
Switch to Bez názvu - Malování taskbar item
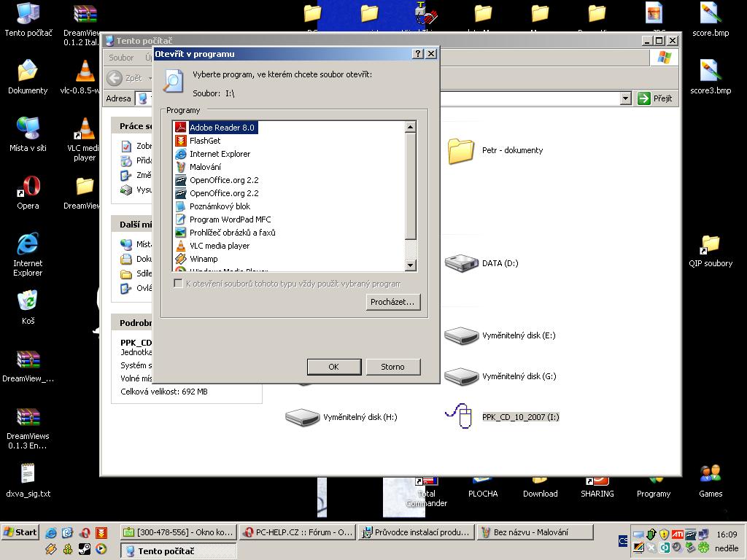point(534,532)
